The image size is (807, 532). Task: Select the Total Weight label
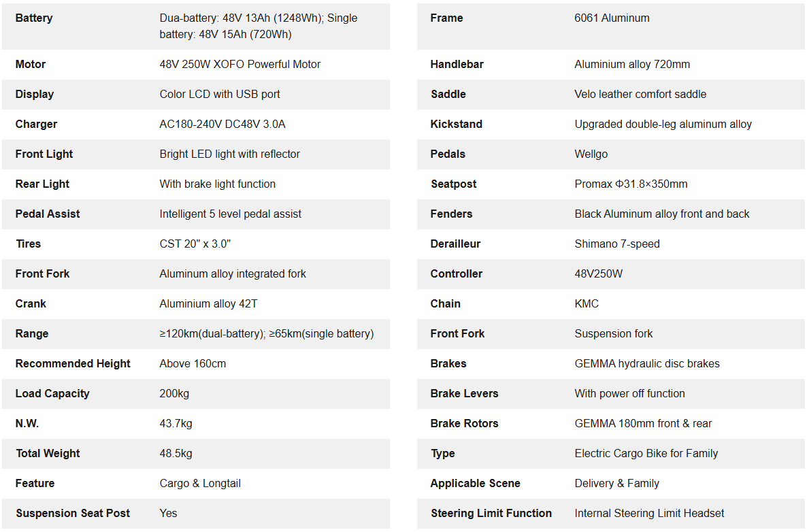(48, 454)
